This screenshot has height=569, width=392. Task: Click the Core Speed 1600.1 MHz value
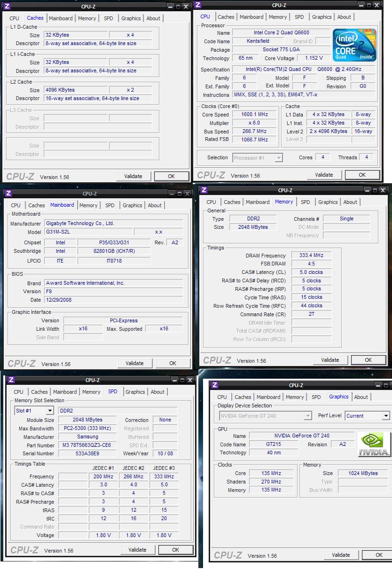pyautogui.click(x=254, y=115)
